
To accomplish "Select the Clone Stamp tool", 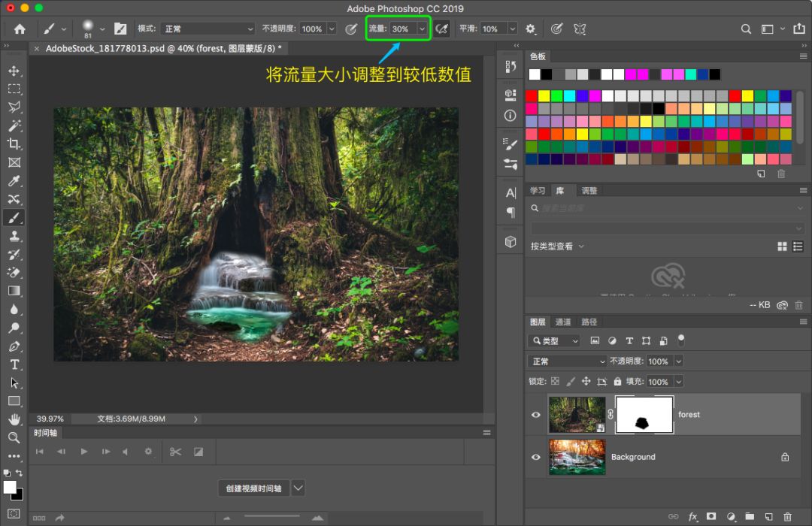I will 14,236.
